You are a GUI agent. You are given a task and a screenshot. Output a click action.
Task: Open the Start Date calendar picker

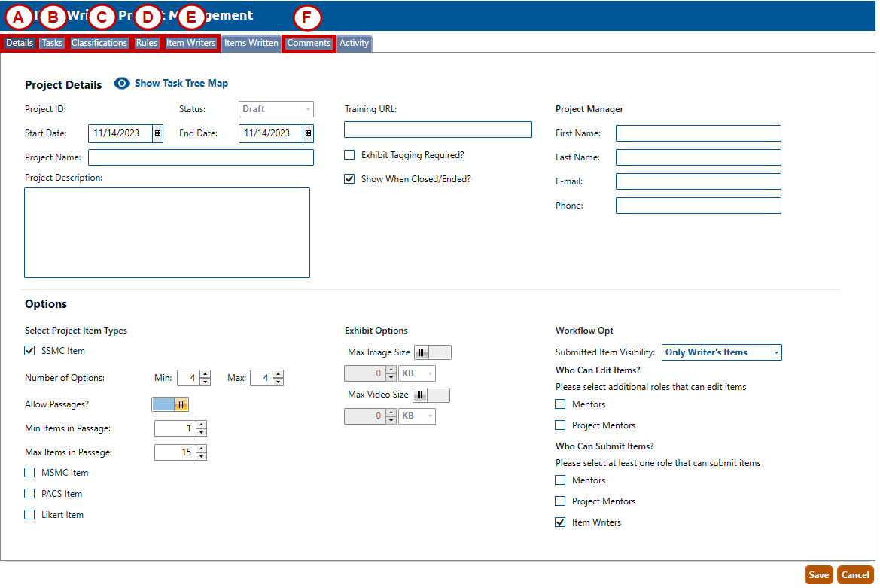tap(157, 133)
